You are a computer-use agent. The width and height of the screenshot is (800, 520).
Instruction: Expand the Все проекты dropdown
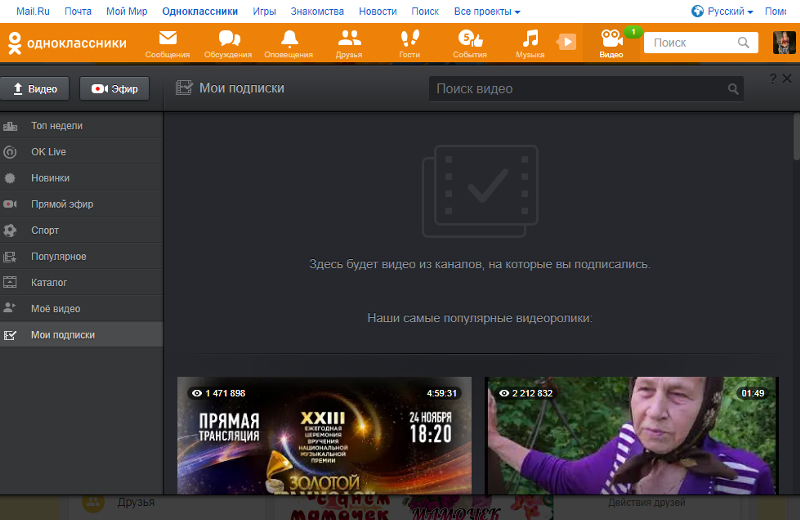487,11
